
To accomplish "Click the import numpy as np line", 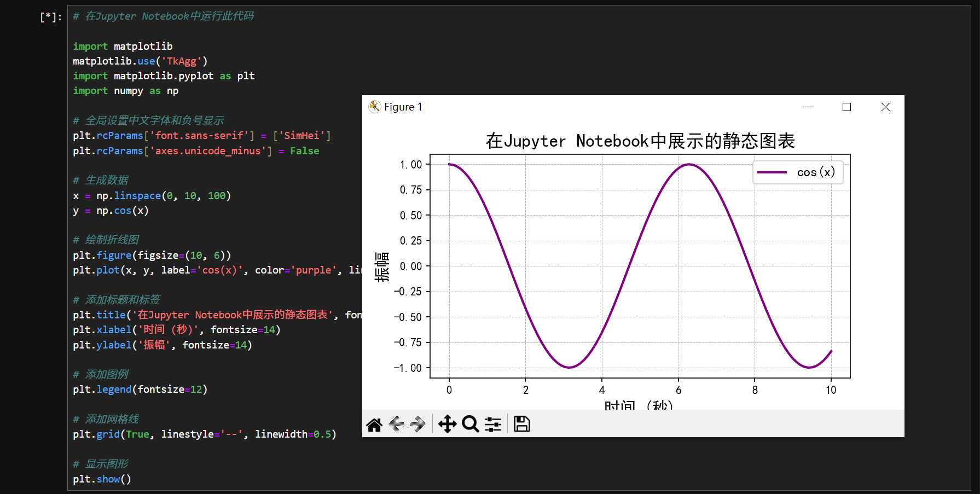I will 126,91.
